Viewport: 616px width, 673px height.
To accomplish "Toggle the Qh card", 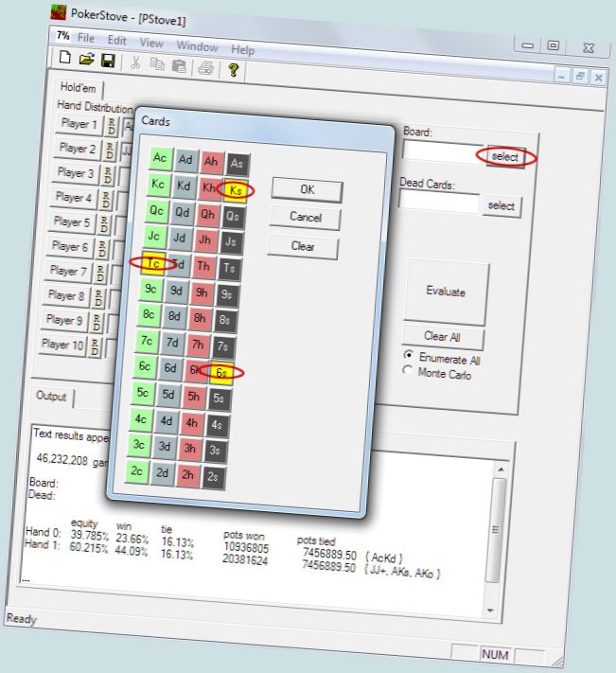I will 207,214.
